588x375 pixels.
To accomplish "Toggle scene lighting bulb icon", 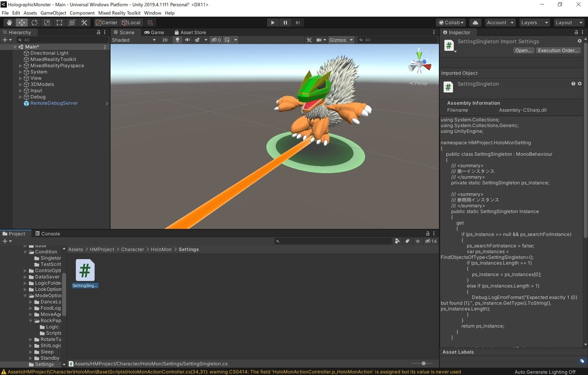I will [177, 40].
